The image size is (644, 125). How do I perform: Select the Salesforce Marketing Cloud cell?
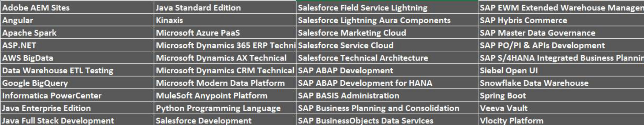click(387, 33)
